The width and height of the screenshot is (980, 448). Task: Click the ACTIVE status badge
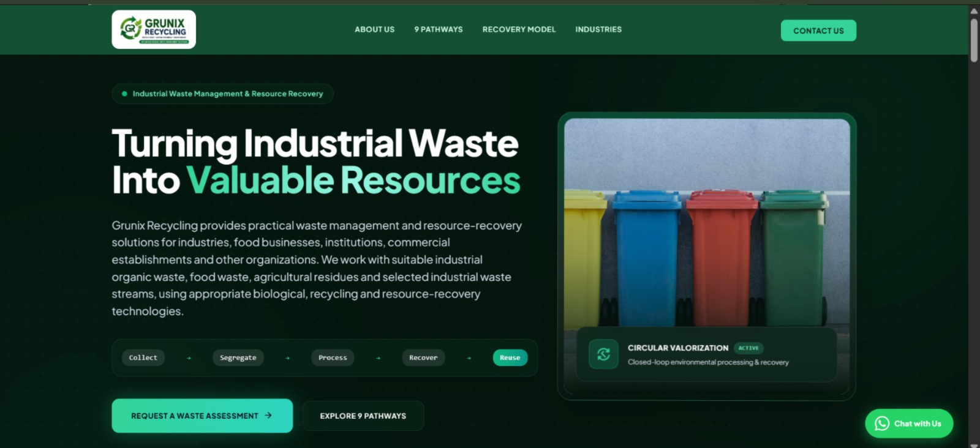coord(748,348)
